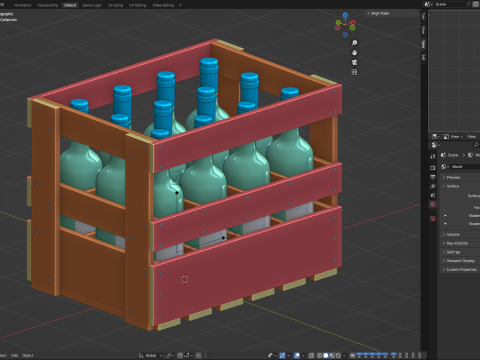The height and width of the screenshot is (360, 480).
Task: Open the View dropdown in the upper-right editor header
Action: click(457, 137)
